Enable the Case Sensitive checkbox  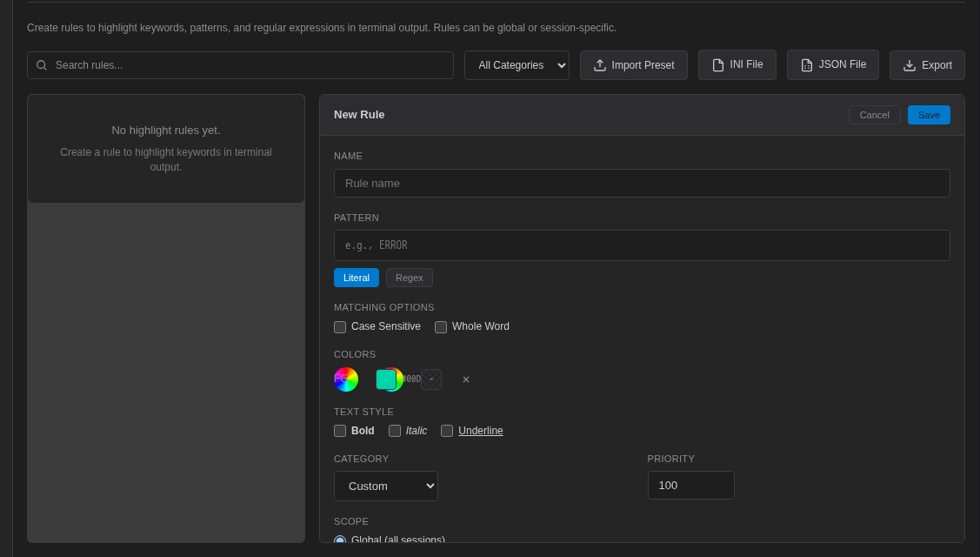(x=340, y=327)
